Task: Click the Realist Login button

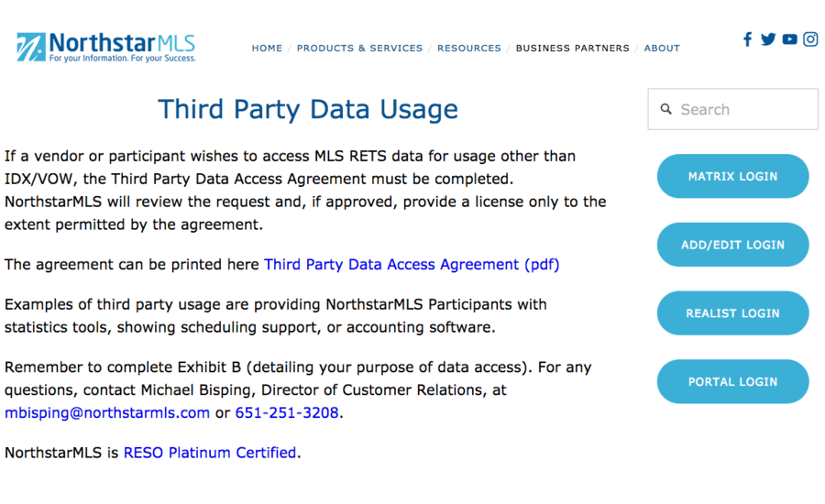Action: point(732,313)
